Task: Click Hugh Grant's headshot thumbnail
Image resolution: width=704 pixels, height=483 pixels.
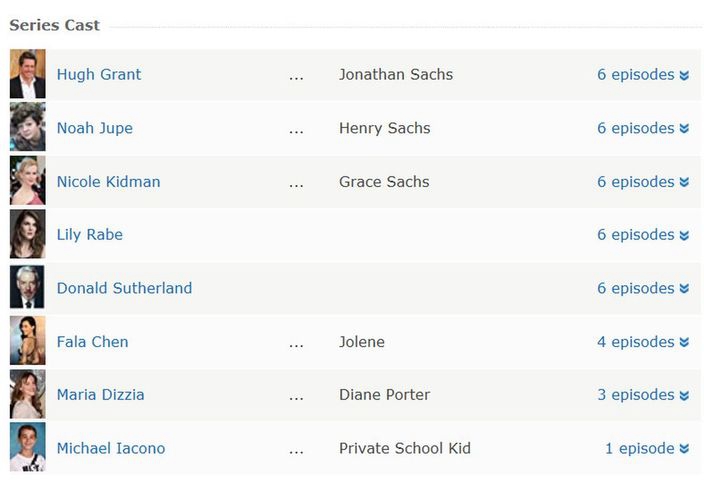Action: (x=27, y=74)
